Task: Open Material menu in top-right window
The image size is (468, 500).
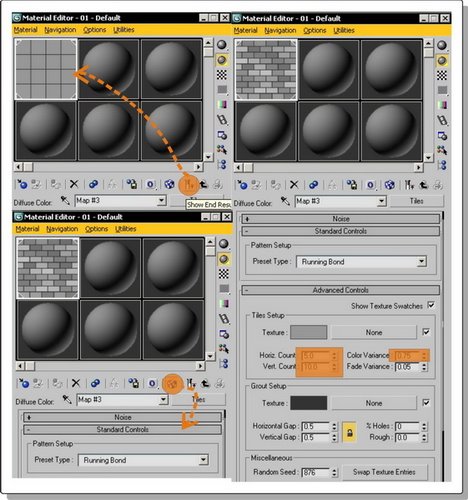Action: click(245, 30)
